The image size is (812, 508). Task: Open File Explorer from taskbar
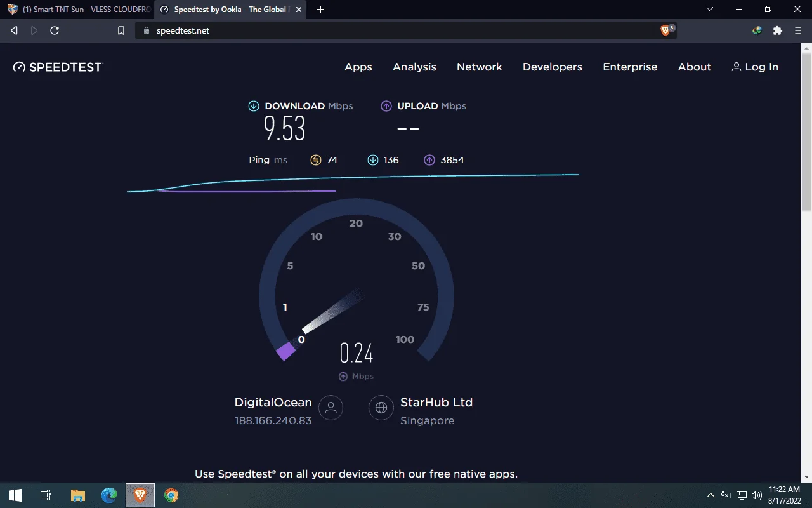point(78,495)
